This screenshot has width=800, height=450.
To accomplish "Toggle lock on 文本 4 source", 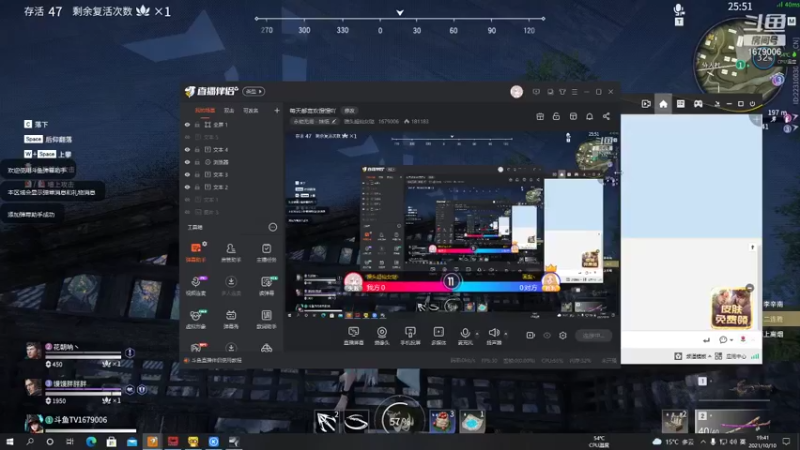I will point(197,149).
